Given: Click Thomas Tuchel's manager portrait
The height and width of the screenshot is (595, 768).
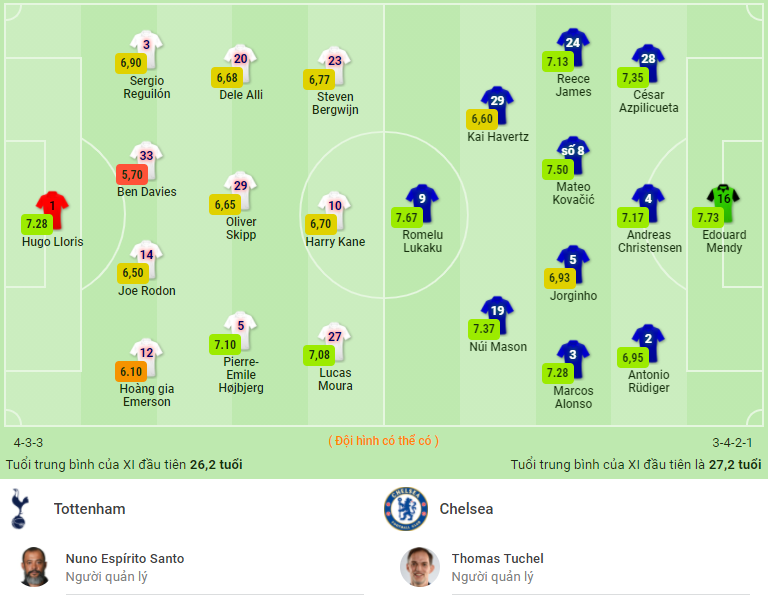Looking at the screenshot, I should point(420,567).
